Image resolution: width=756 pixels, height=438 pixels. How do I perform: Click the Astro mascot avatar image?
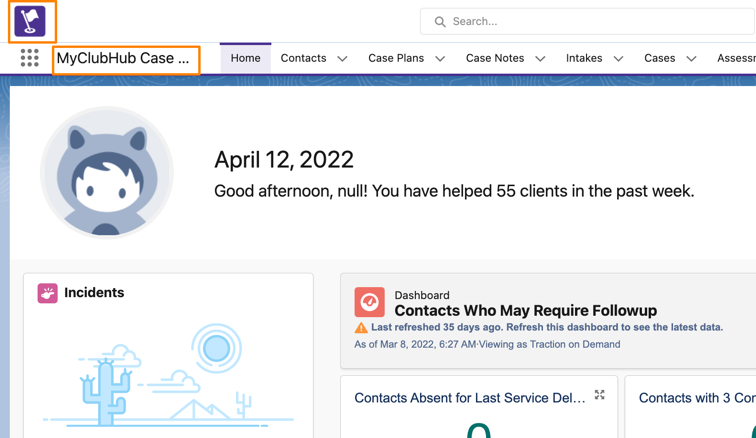coord(107,173)
